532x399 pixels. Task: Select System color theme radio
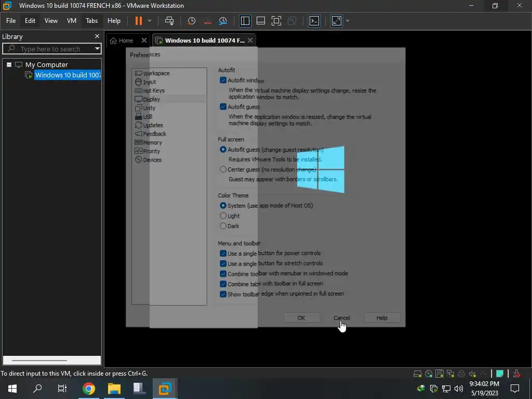pyautogui.click(x=223, y=206)
